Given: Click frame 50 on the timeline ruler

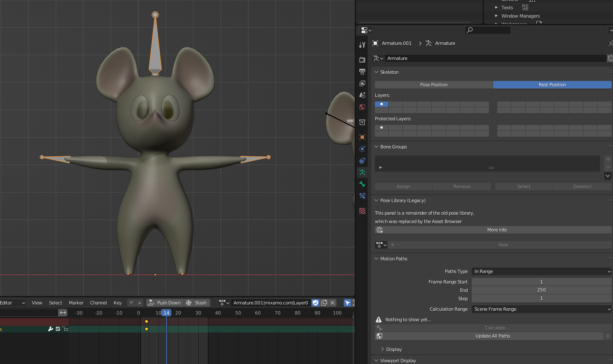Looking at the screenshot, I should [238, 313].
